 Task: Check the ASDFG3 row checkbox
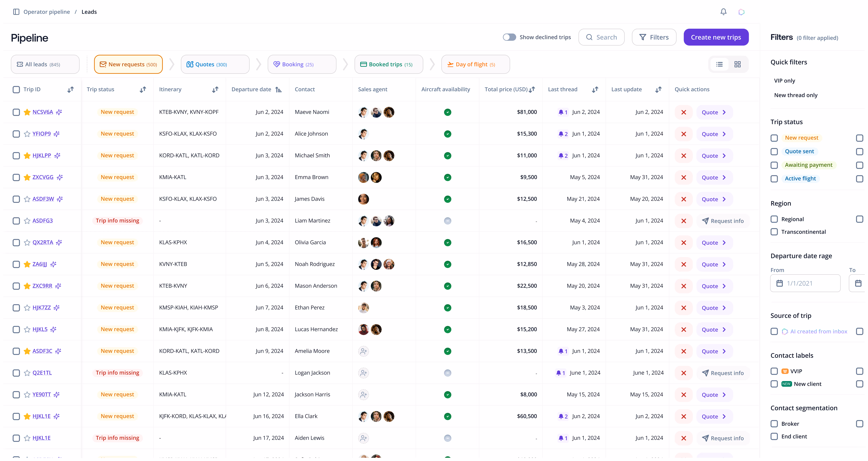(16, 221)
